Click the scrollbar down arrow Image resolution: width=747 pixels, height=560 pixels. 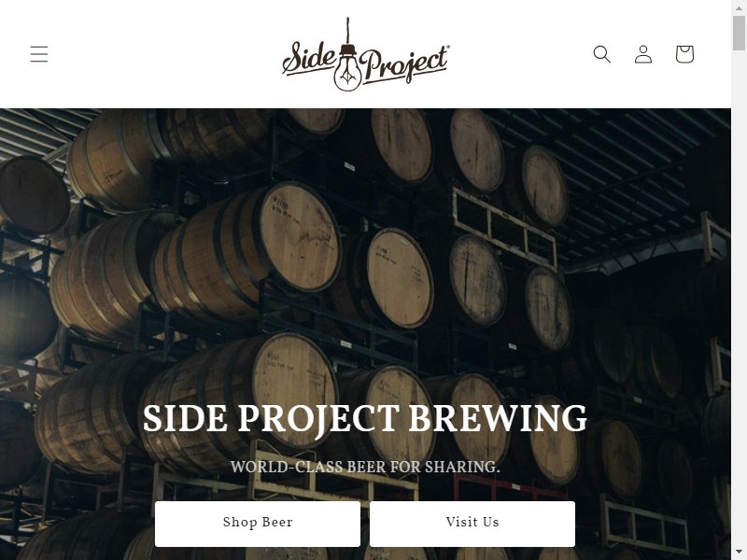739,554
